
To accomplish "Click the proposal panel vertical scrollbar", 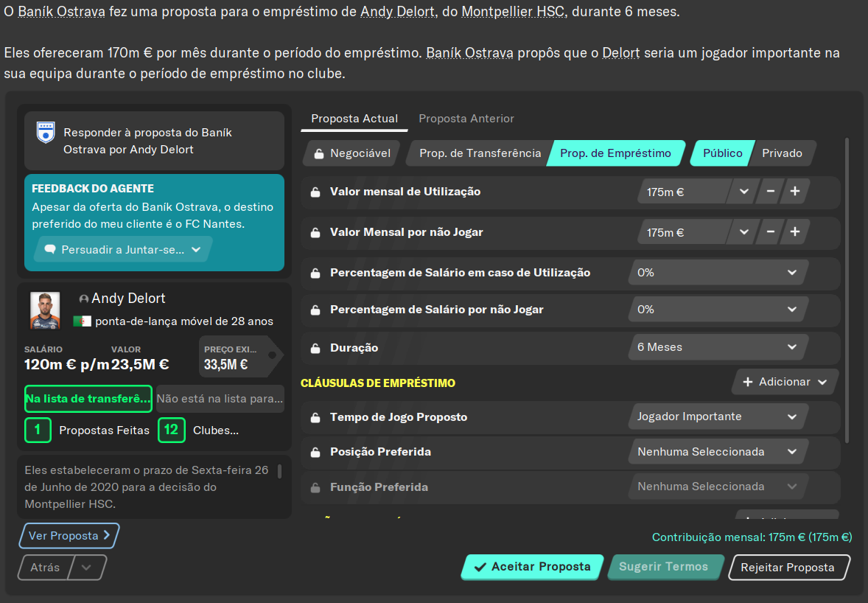I will point(847,290).
